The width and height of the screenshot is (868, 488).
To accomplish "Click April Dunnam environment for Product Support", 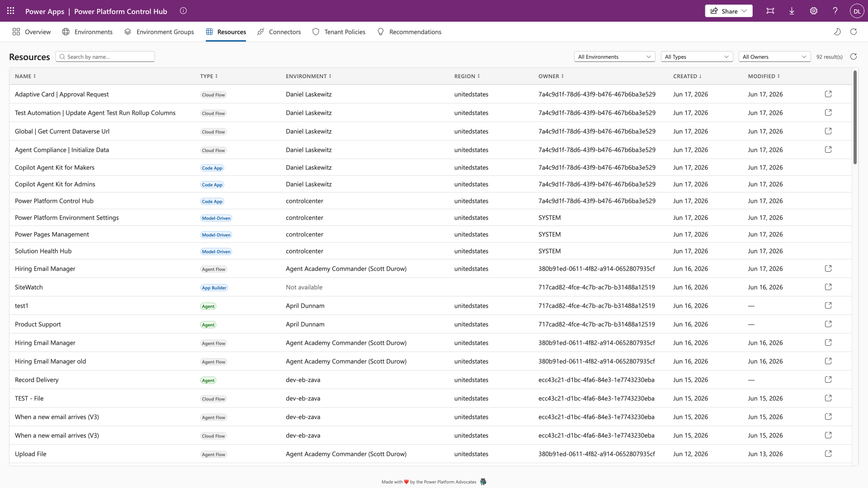I will pyautogui.click(x=305, y=324).
